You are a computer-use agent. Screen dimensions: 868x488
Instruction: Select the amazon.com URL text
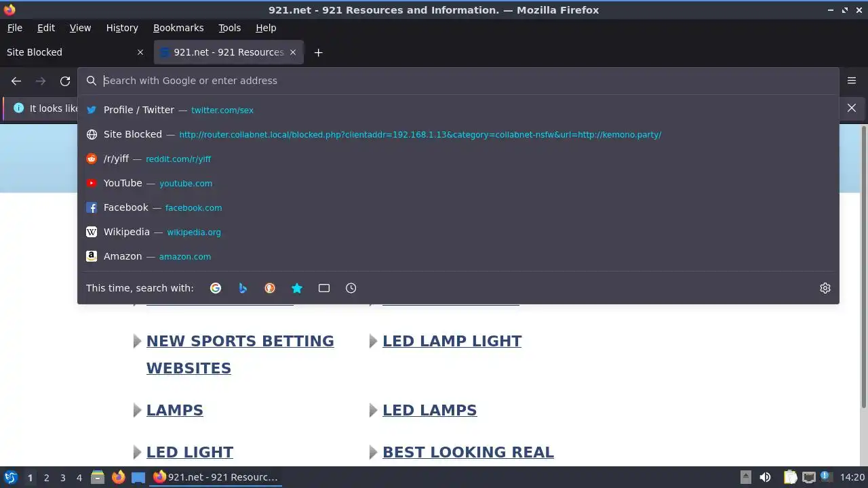click(x=185, y=257)
